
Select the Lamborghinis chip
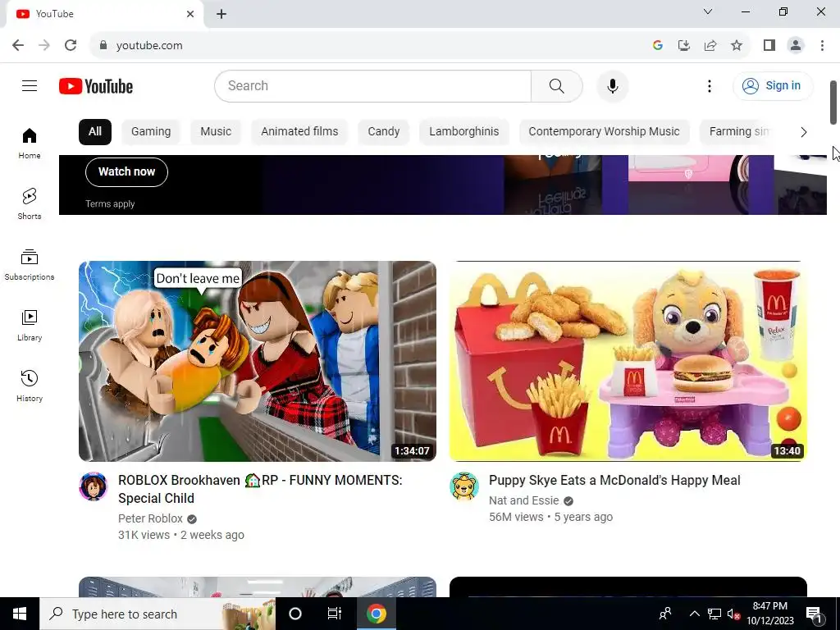pos(464,132)
